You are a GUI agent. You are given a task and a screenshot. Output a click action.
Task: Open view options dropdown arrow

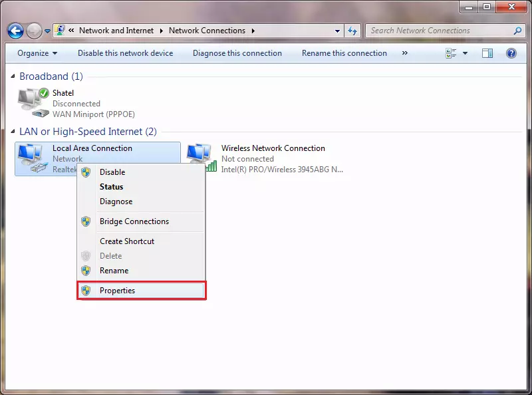point(465,53)
